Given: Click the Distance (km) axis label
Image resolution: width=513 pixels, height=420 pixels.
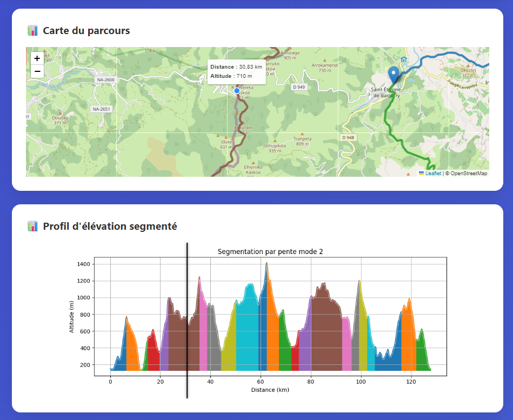Looking at the screenshot, I should pos(270,390).
